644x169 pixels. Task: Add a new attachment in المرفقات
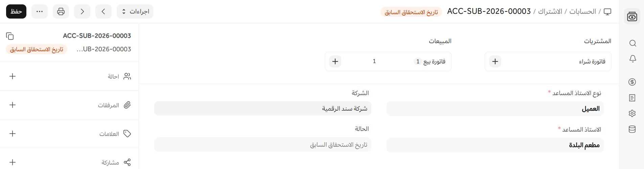13,105
